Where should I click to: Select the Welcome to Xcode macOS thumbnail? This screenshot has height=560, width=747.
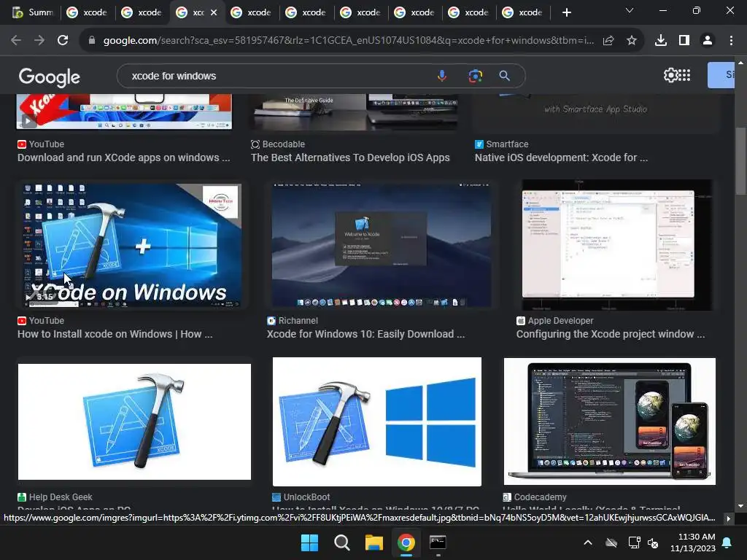pyautogui.click(x=381, y=245)
